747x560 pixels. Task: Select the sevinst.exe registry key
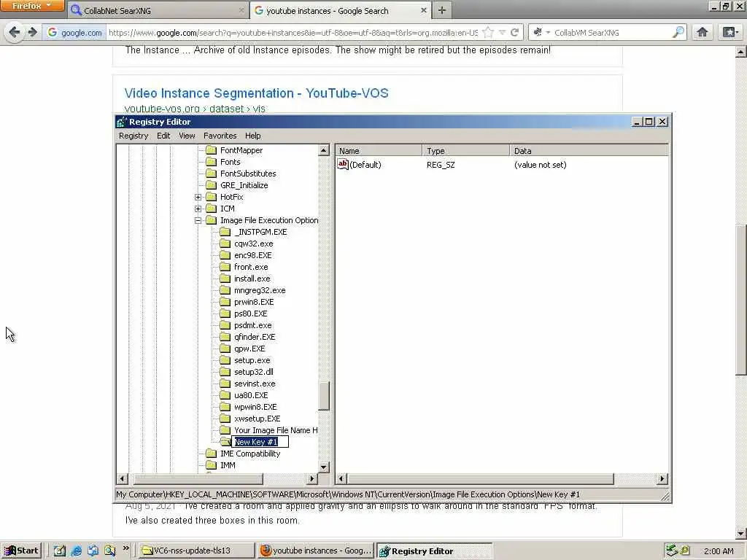[x=255, y=384]
